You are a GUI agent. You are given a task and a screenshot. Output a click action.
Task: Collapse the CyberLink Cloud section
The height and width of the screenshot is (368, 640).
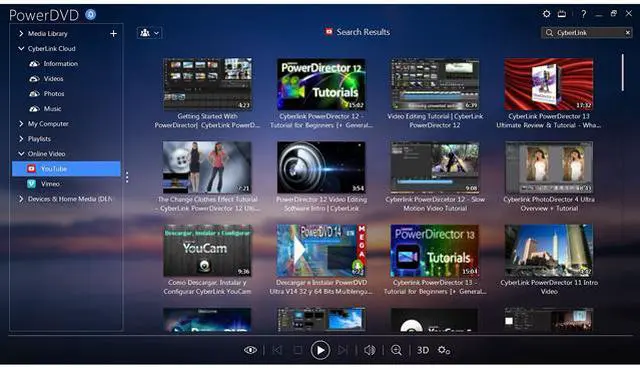point(21,49)
